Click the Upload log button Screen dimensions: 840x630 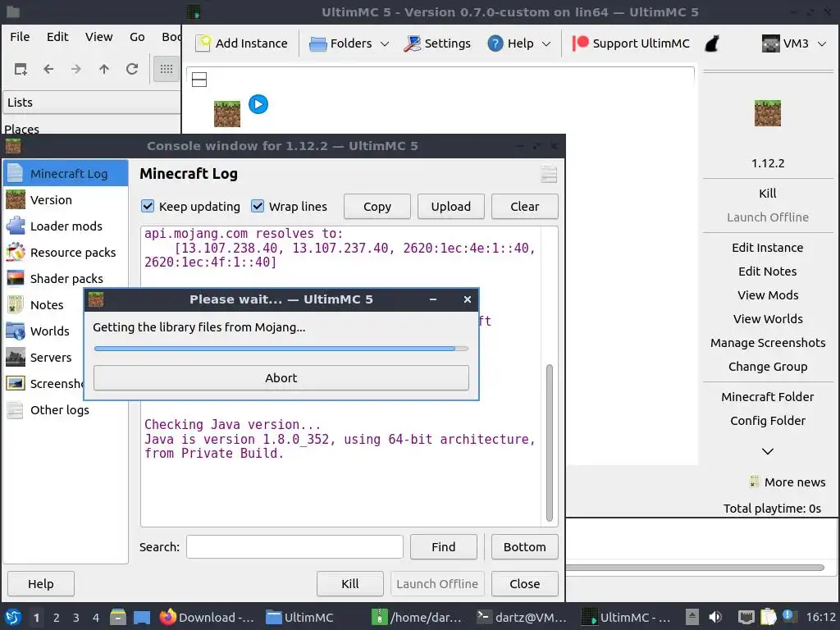tap(451, 207)
